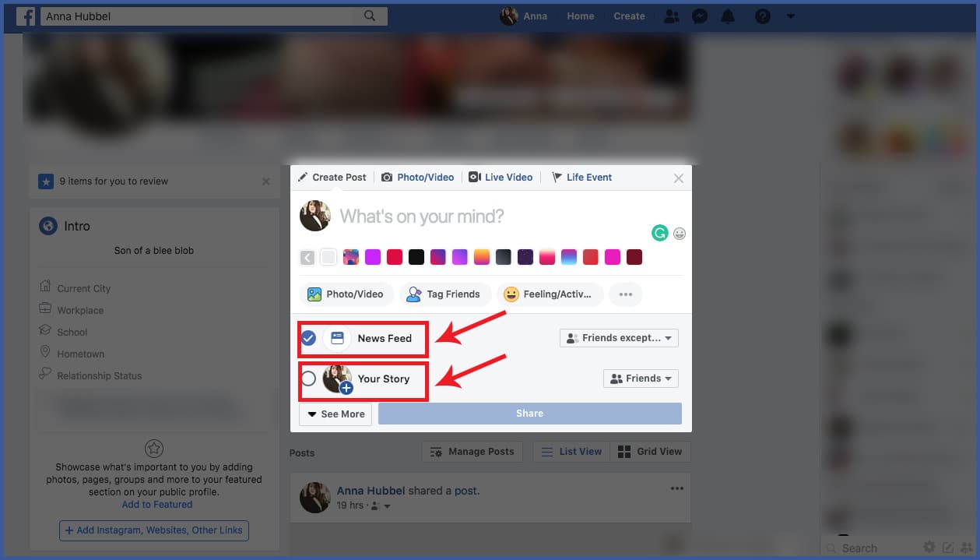Open the account menu arrow in top bar
The image size is (980, 560).
tap(791, 16)
